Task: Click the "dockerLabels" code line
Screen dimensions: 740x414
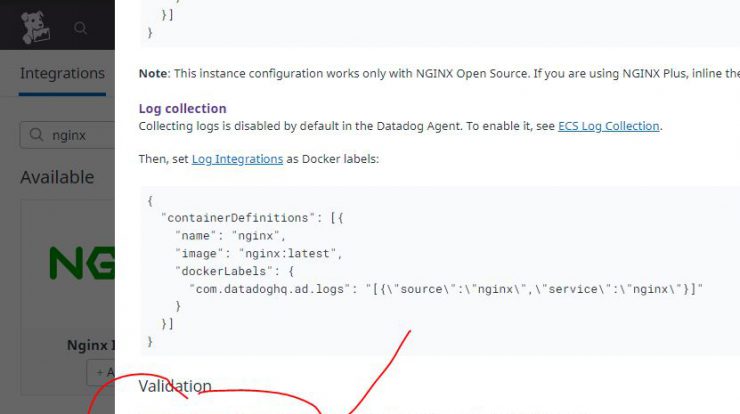Action: click(235, 271)
